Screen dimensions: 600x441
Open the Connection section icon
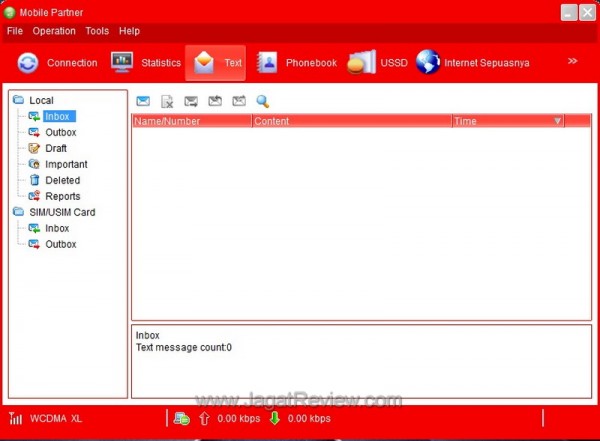pyautogui.click(x=28, y=63)
